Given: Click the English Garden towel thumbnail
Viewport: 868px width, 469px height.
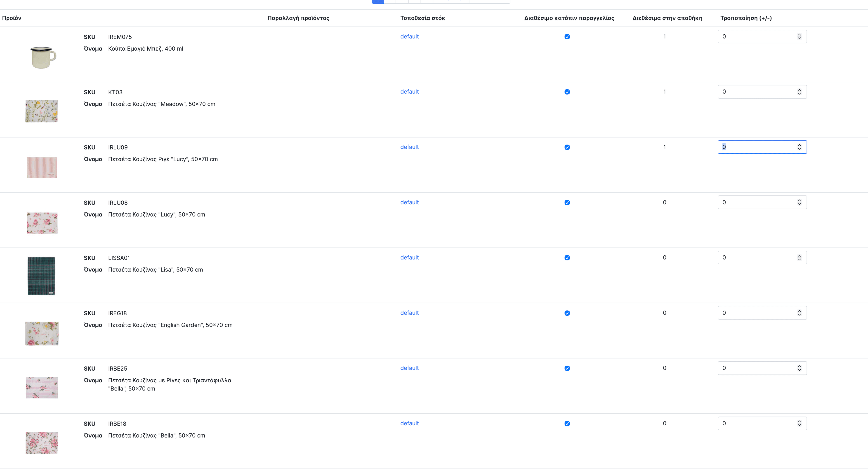Looking at the screenshot, I should coord(42,333).
